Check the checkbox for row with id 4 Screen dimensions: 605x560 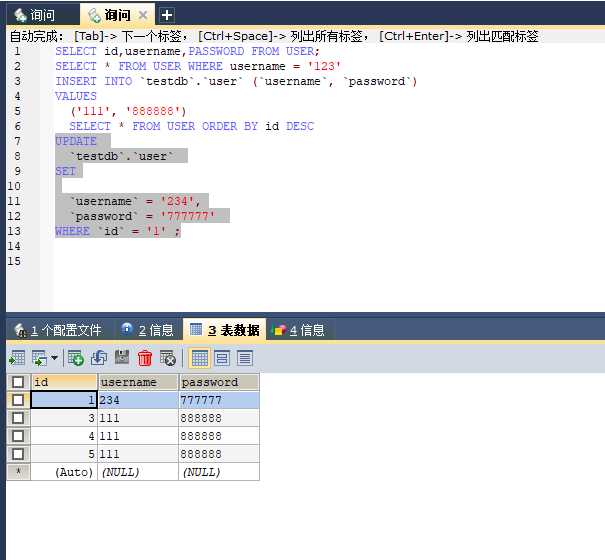[18, 436]
